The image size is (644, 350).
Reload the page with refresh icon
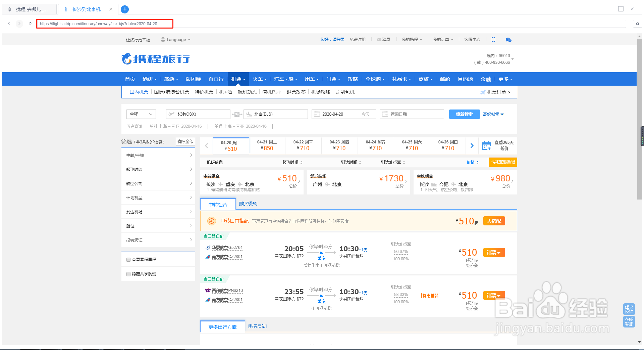click(30, 24)
